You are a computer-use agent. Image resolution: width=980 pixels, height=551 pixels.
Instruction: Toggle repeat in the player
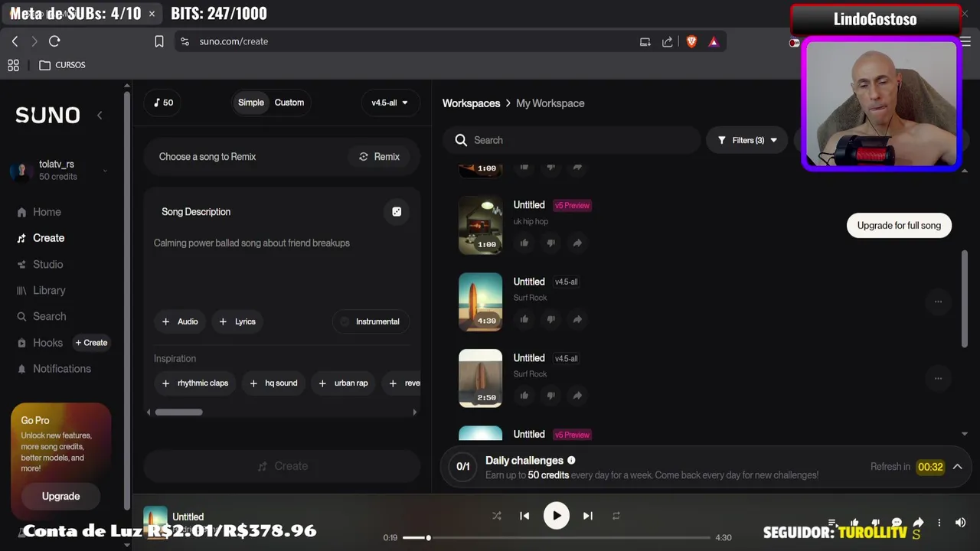pos(616,516)
